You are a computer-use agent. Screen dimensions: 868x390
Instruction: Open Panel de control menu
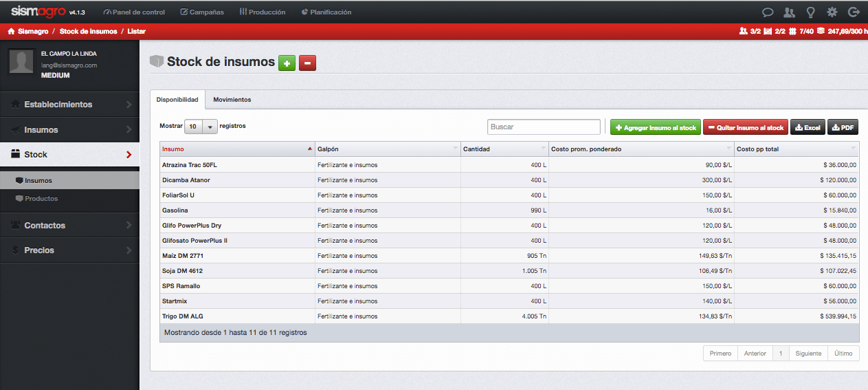tap(134, 12)
